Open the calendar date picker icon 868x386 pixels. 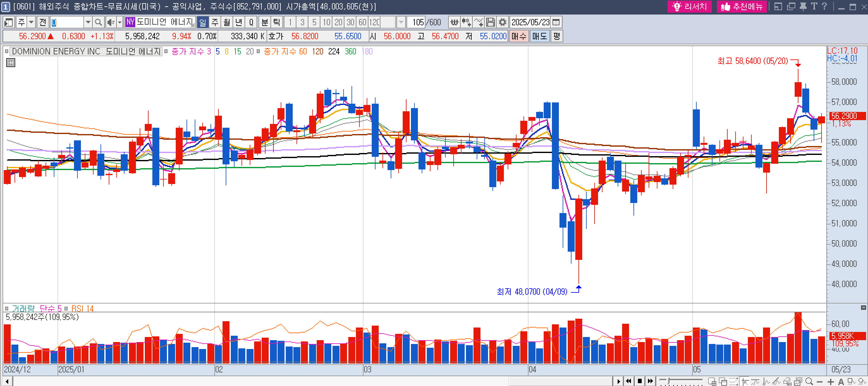[x=556, y=22]
